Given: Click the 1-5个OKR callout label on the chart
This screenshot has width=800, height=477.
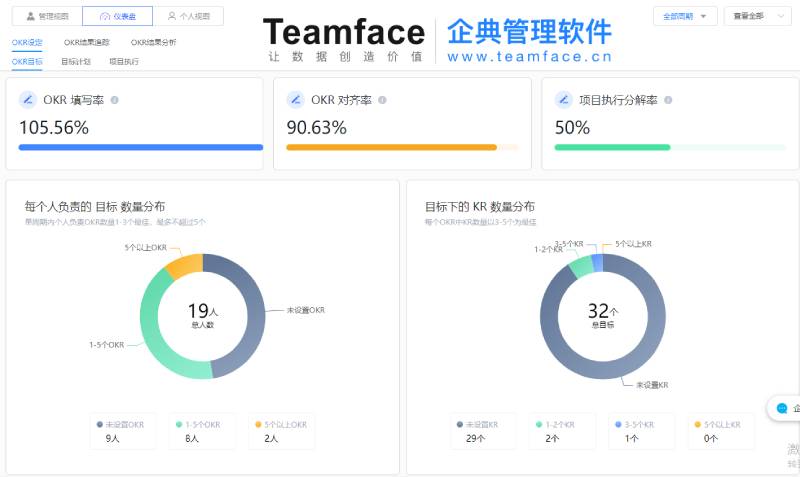Looking at the screenshot, I should click(107, 345).
